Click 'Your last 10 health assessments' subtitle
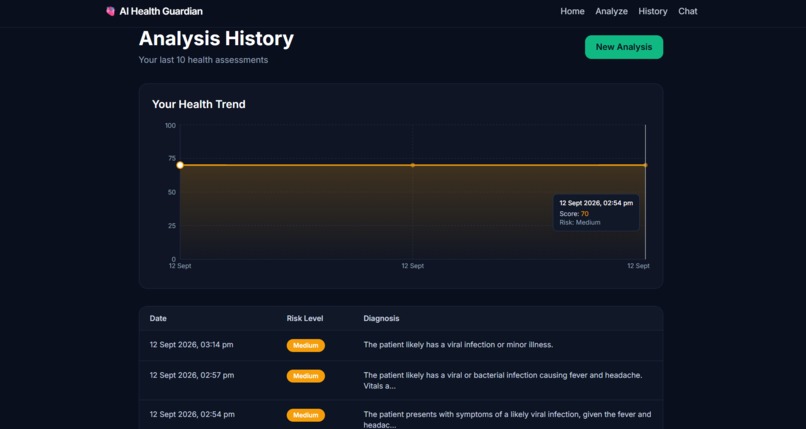 [203, 60]
